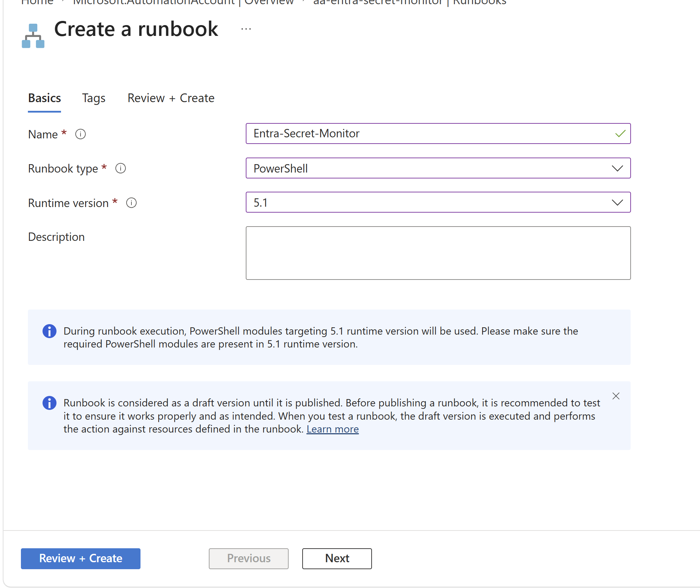Image resolution: width=700 pixels, height=588 pixels.
Task: Click the Previous button
Action: [x=249, y=558]
